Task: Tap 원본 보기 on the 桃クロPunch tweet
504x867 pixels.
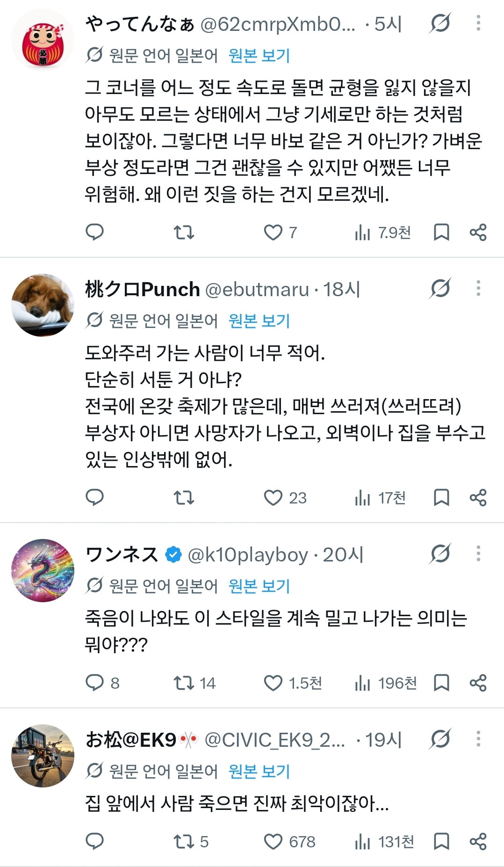Action: [259, 321]
